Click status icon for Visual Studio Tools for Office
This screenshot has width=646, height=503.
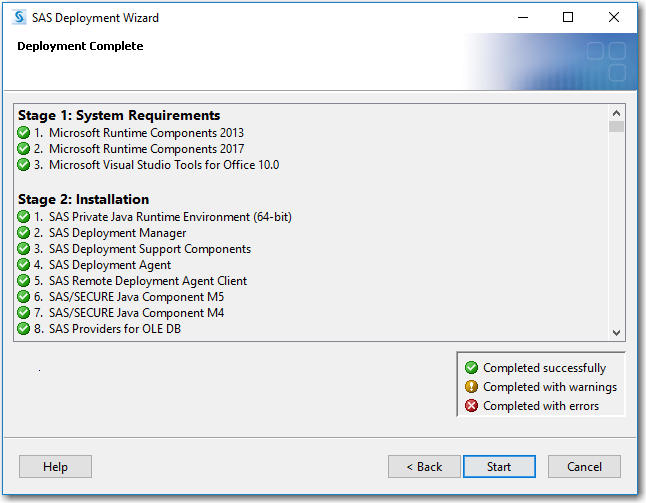pos(24,165)
